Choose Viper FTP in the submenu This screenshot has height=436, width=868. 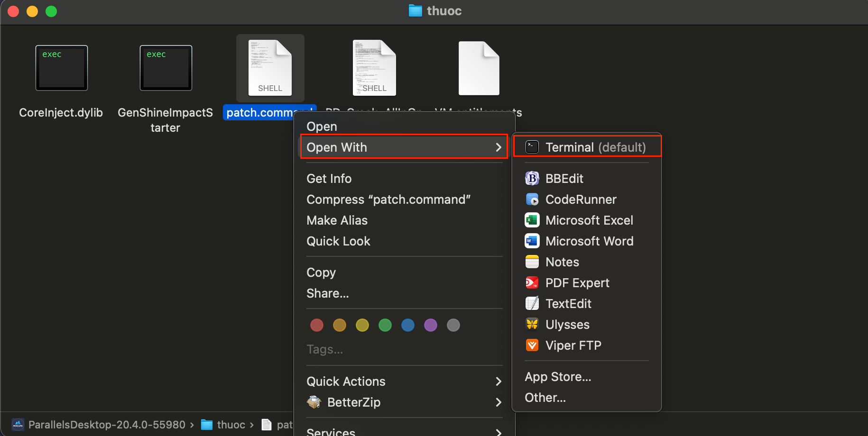point(573,345)
